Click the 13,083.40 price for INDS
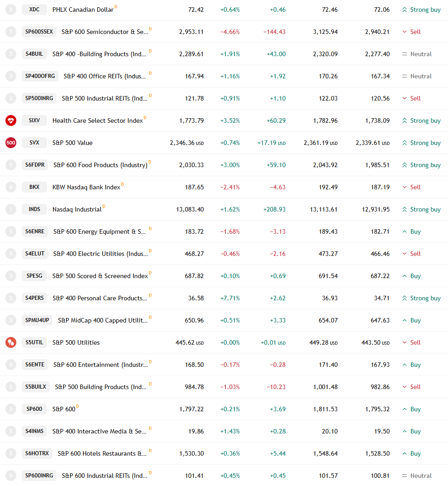Image resolution: width=448 pixels, height=486 pixels. point(190,210)
